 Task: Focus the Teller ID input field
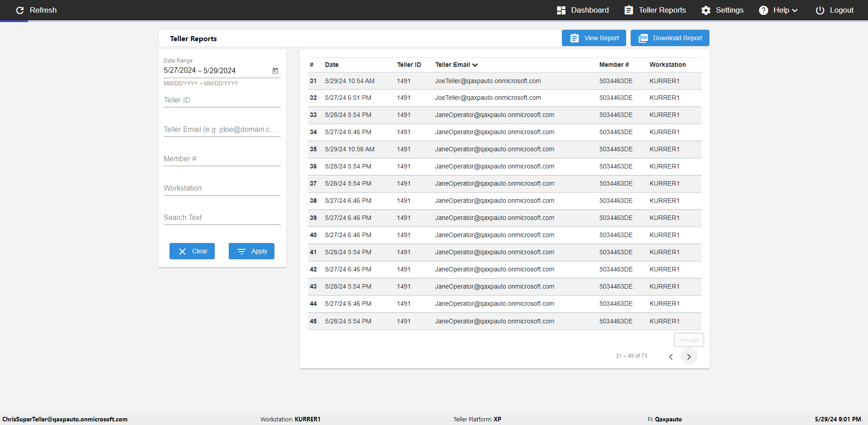(x=222, y=100)
